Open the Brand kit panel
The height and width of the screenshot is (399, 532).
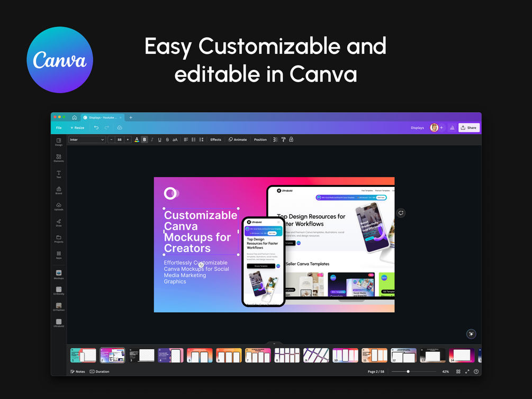[x=59, y=191]
